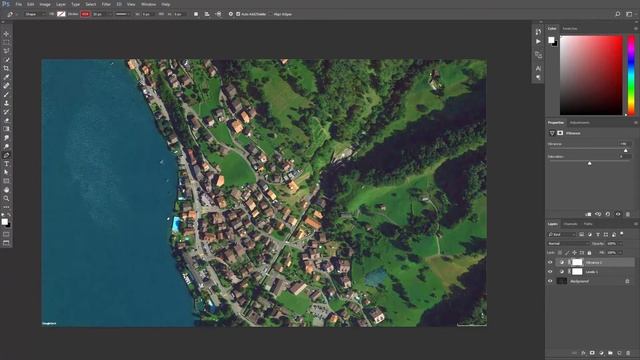The image size is (640, 360).
Task: Switch to the Channels tab
Action: [570, 224]
